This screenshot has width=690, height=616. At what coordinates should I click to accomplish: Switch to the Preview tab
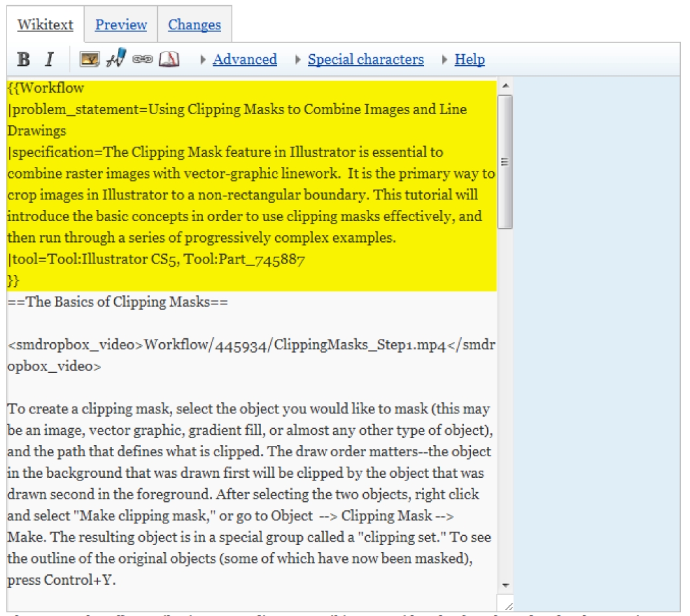(121, 25)
